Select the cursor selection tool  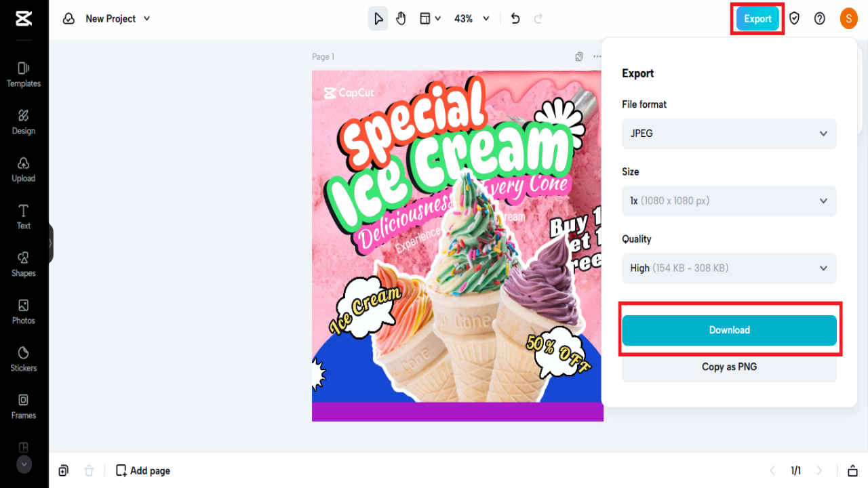click(378, 18)
